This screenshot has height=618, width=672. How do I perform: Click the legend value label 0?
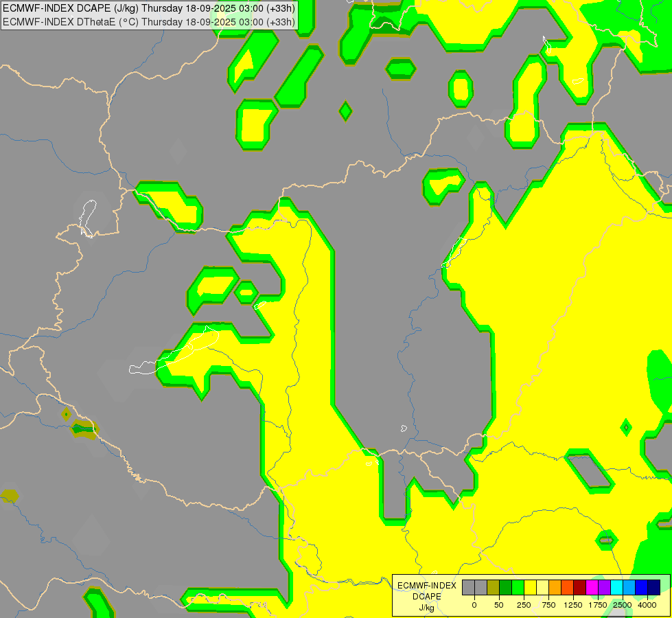click(x=474, y=605)
